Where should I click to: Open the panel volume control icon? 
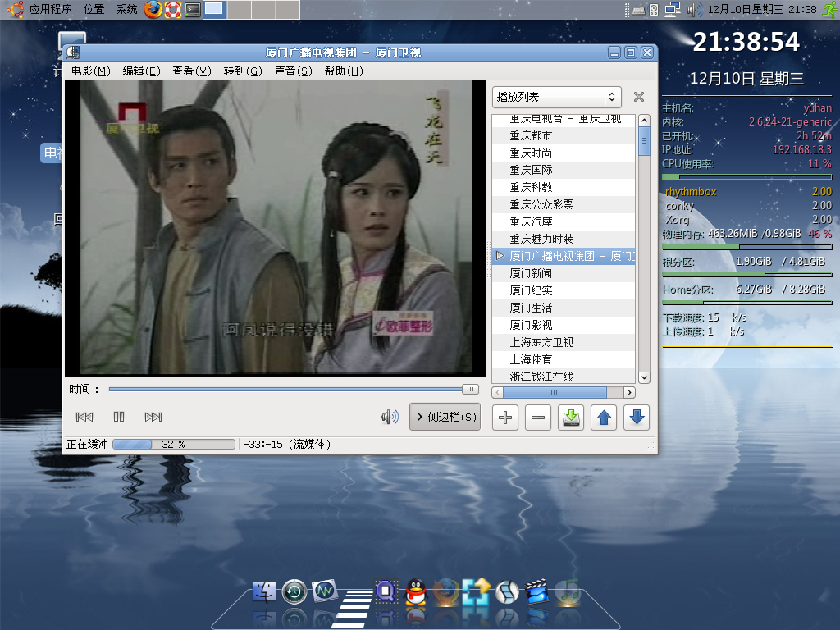tap(694, 10)
